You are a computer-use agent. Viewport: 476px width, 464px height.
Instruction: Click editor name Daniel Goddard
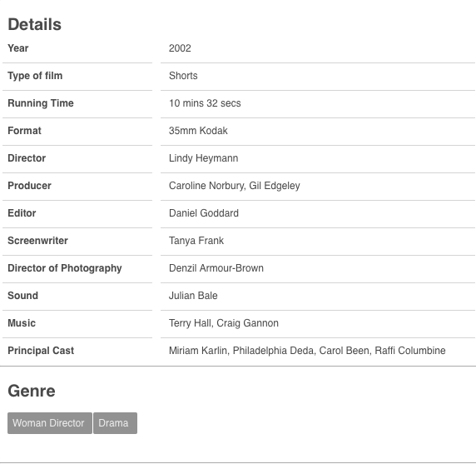[204, 213]
